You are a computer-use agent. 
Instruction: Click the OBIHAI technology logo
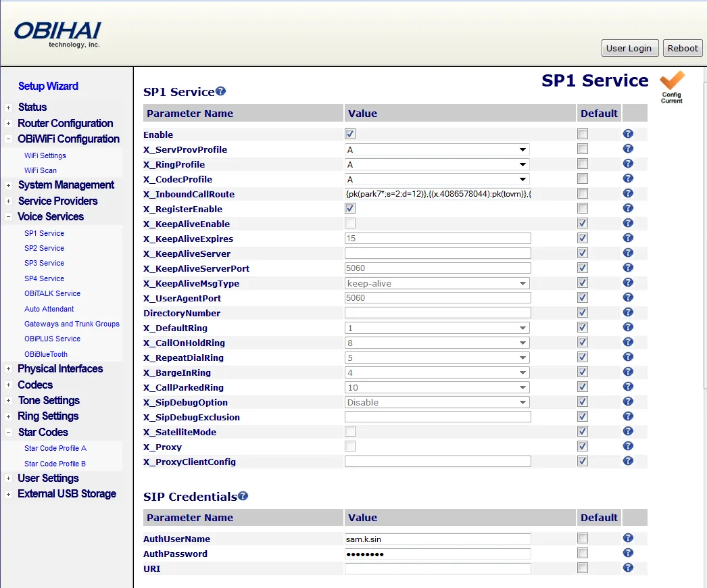pos(57,34)
